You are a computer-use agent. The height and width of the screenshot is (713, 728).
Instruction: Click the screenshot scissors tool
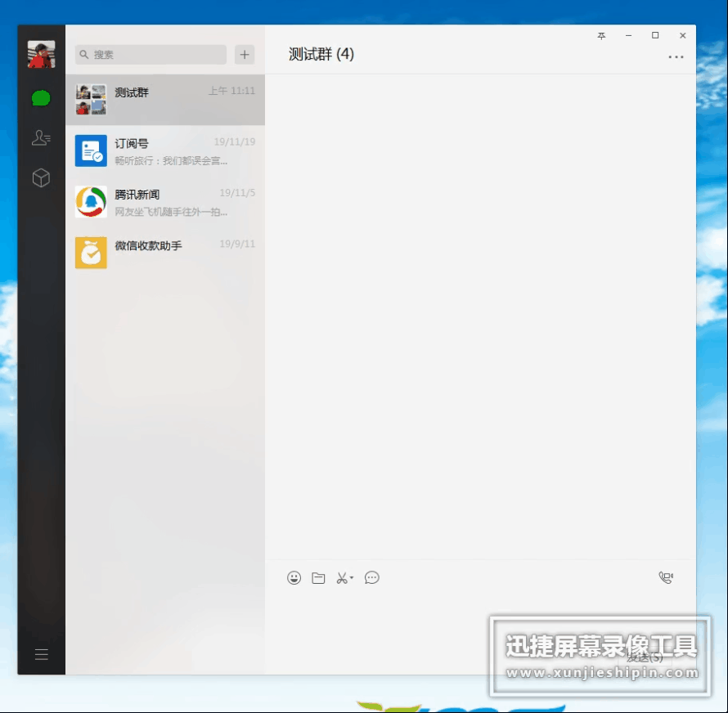[x=342, y=578]
